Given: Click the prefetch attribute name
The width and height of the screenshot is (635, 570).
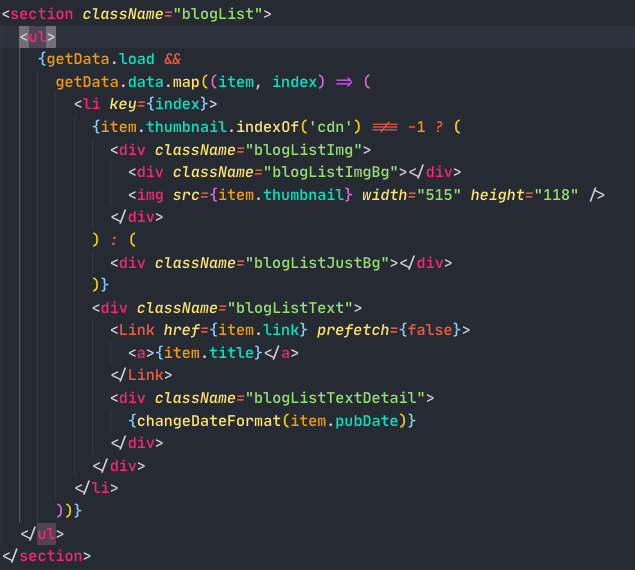Looking at the screenshot, I should point(352,330).
